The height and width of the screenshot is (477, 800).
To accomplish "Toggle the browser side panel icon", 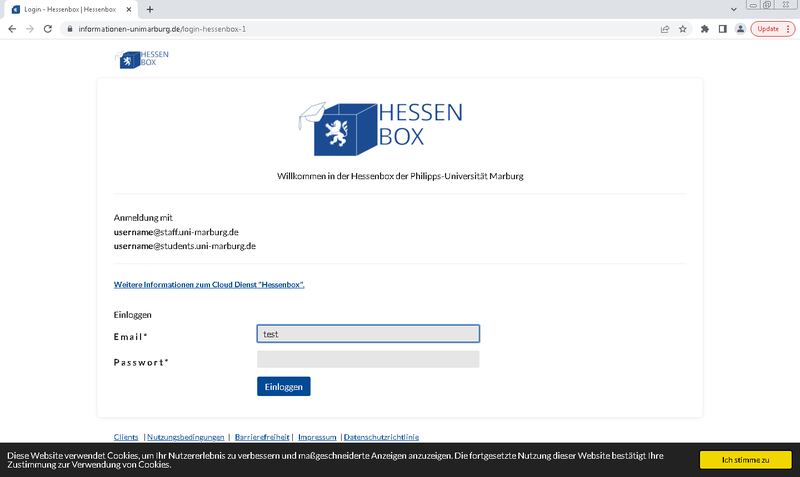I will (x=722, y=29).
